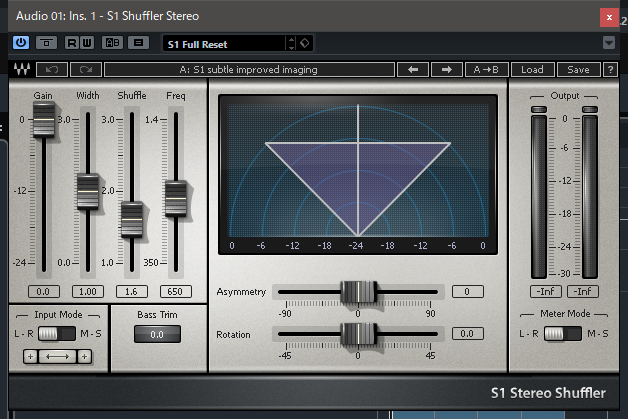This screenshot has height=419, width=628.
Task: Click the copy settings icon after A/B
Action: [138, 42]
